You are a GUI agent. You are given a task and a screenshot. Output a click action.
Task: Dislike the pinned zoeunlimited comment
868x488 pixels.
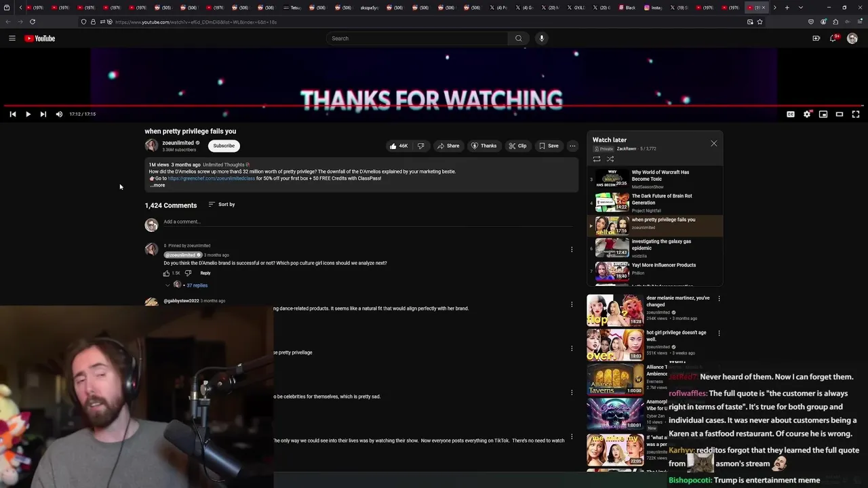coord(188,273)
